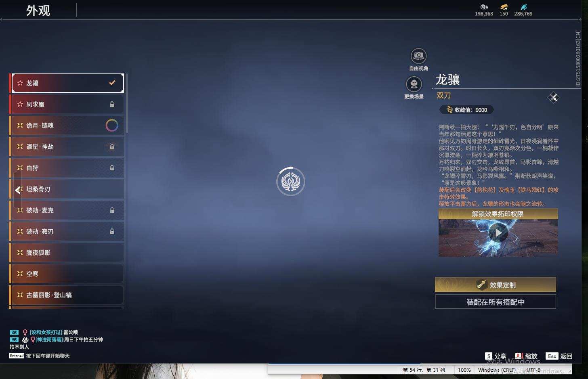Click the equipped checkmark on 龙骧
588x379 pixels.
112,83
